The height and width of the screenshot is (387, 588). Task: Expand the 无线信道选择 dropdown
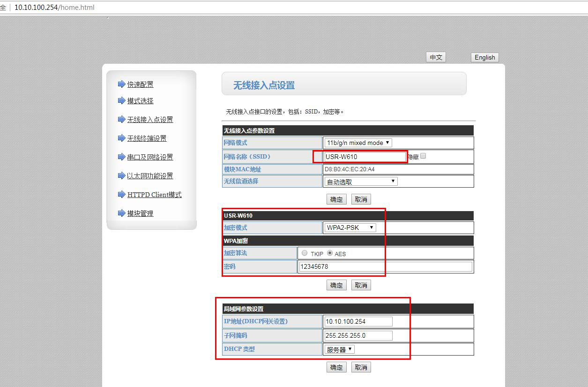(x=360, y=182)
